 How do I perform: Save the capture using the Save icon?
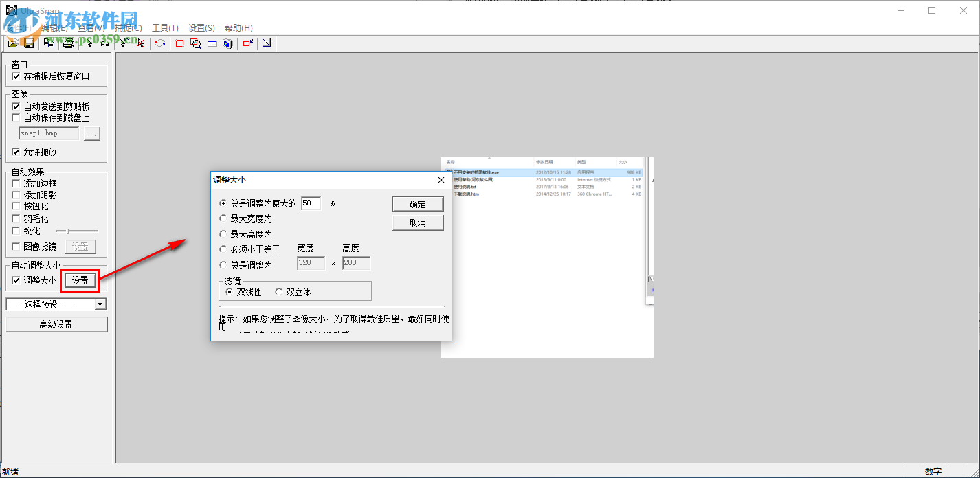point(28,42)
